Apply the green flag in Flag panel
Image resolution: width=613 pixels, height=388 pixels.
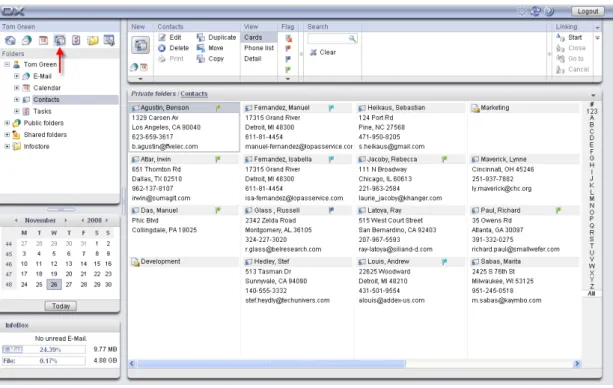(288, 70)
